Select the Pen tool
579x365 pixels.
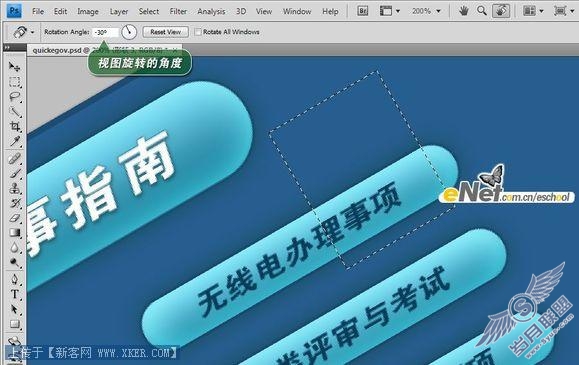[x=14, y=279]
